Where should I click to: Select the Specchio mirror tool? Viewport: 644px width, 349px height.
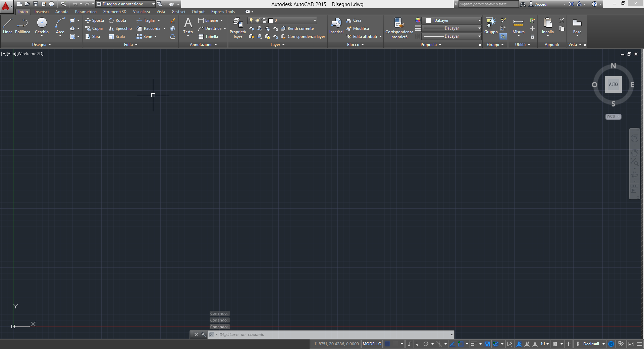[120, 29]
